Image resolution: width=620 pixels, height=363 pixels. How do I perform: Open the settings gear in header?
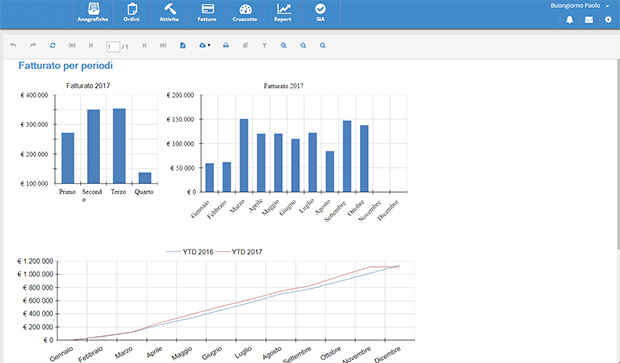[608, 20]
